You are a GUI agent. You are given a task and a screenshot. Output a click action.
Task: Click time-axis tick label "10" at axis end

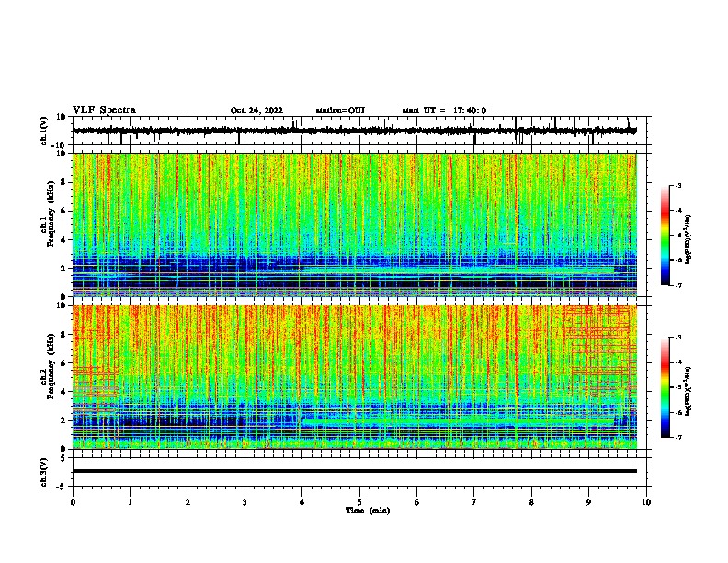coord(646,502)
